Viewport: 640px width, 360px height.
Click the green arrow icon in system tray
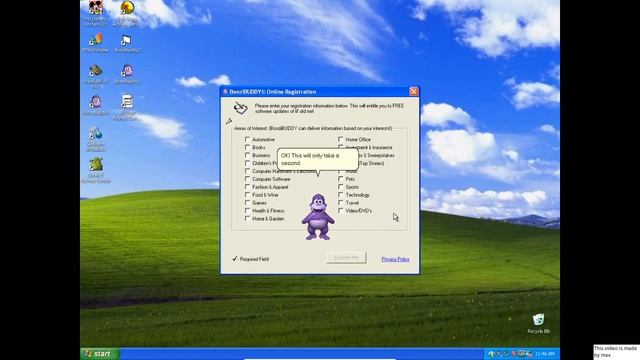(x=491, y=353)
